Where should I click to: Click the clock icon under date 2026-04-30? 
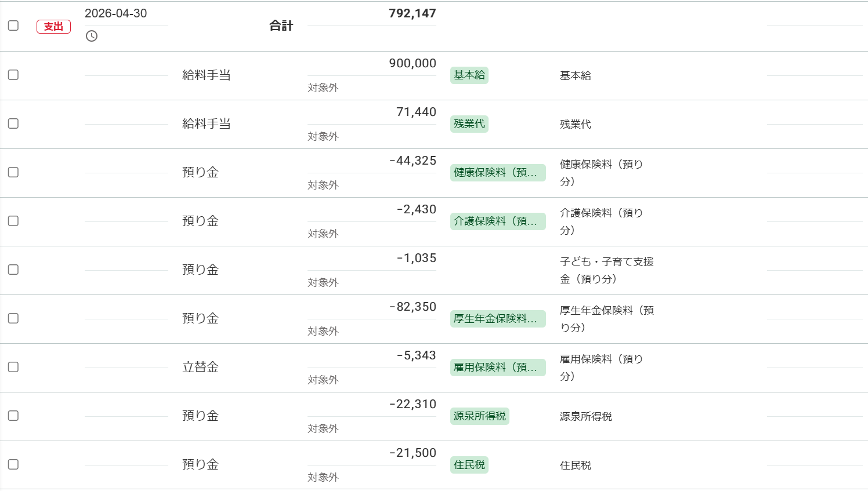[x=92, y=36]
